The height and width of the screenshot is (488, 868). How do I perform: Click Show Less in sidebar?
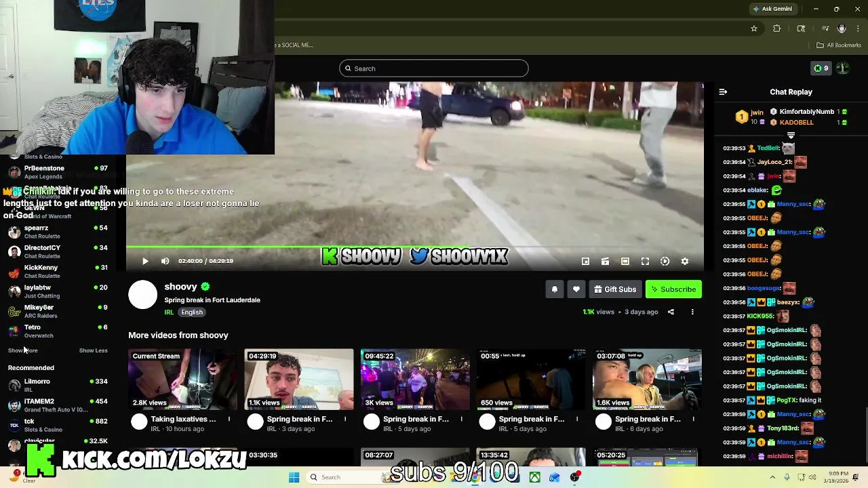coord(93,350)
